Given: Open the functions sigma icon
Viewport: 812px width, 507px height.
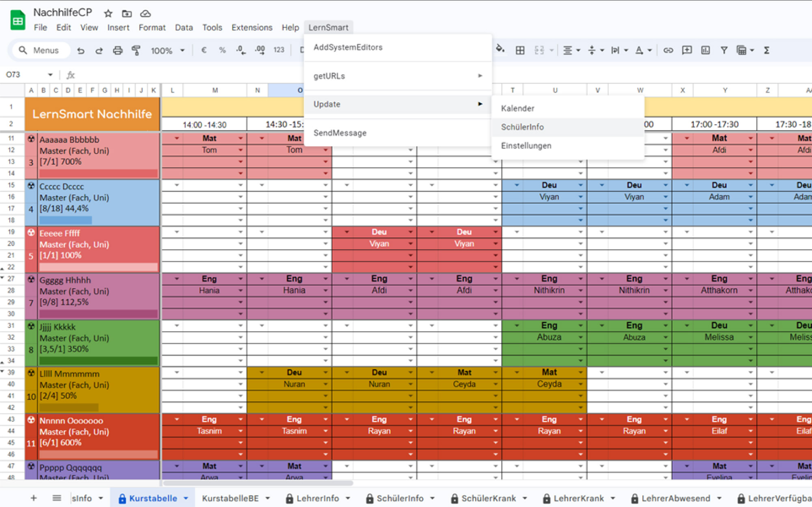Looking at the screenshot, I should [767, 50].
